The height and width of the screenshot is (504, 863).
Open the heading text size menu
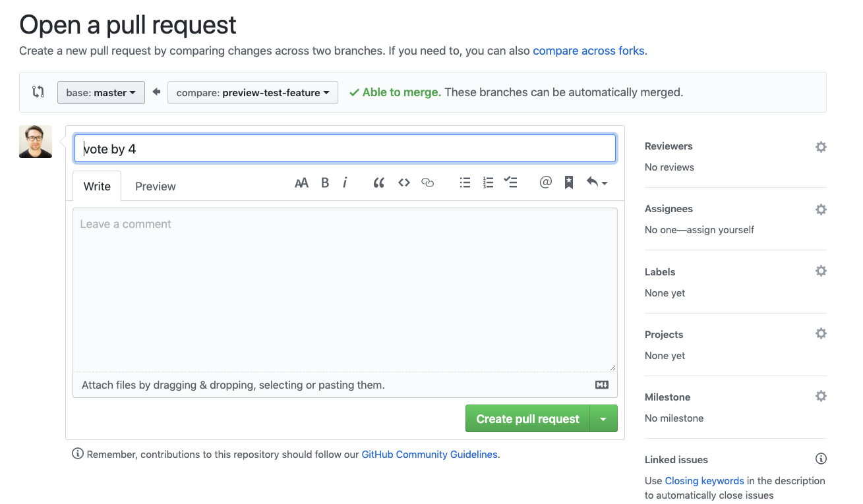(301, 182)
